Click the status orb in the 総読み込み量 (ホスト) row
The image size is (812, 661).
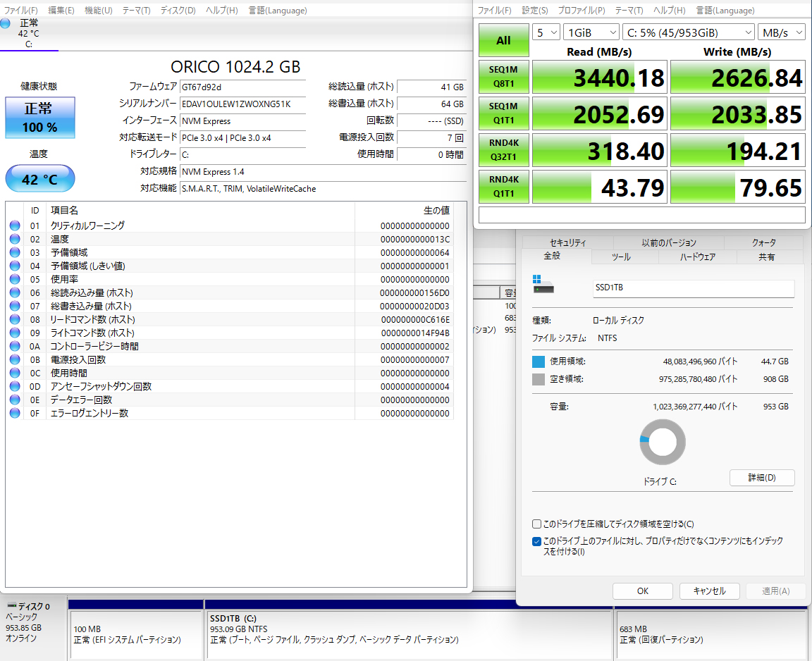pyautogui.click(x=15, y=293)
